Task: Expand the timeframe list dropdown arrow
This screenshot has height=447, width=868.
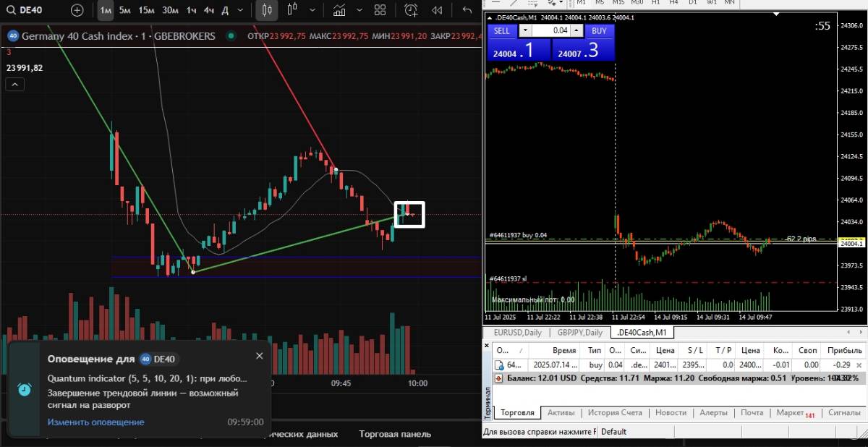Action: 241,10
